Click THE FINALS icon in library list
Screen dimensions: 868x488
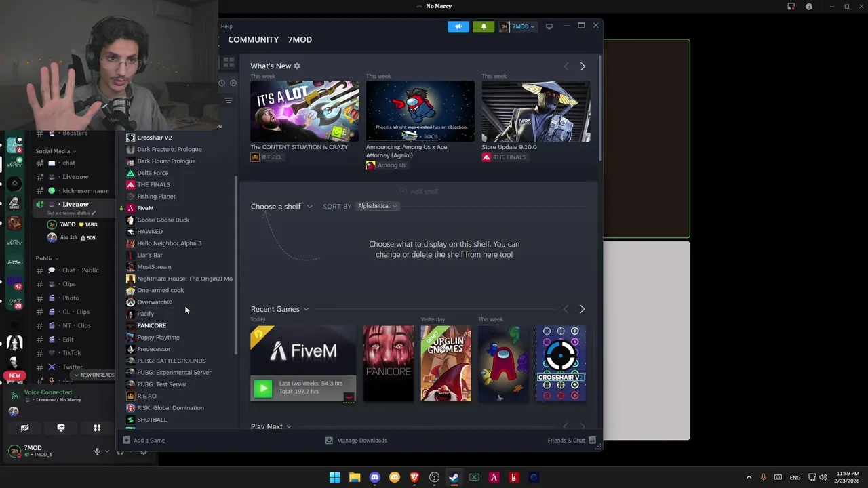pyautogui.click(x=131, y=184)
